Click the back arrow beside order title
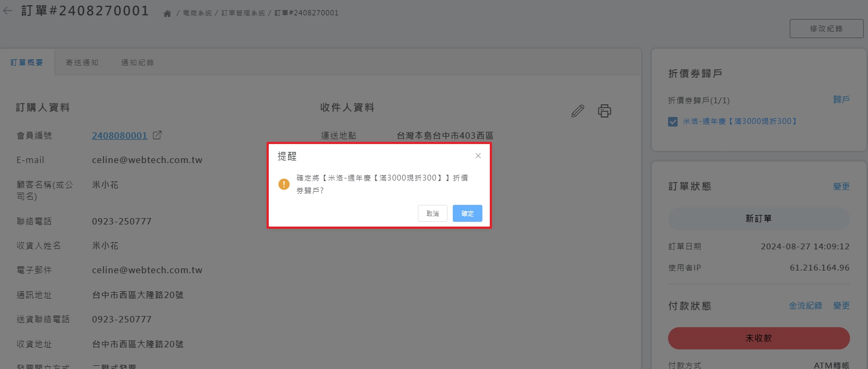Image resolution: width=868 pixels, height=369 pixels. click(x=7, y=11)
